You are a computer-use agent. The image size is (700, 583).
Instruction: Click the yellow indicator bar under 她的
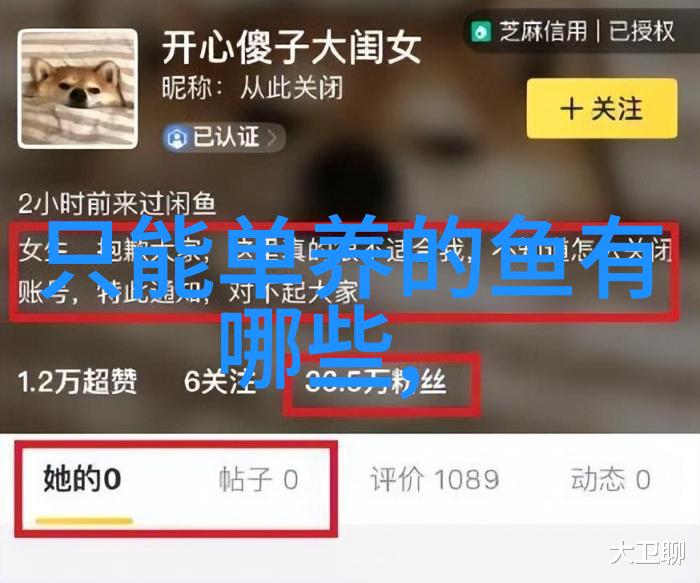click(84, 521)
